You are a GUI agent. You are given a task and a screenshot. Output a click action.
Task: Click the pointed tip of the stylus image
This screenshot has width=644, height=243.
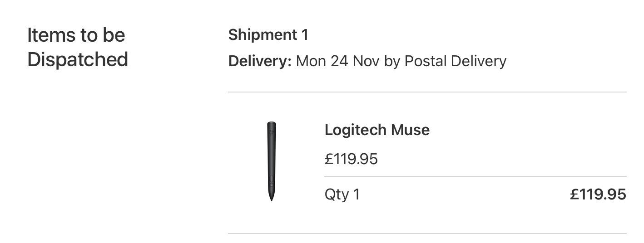click(271, 199)
